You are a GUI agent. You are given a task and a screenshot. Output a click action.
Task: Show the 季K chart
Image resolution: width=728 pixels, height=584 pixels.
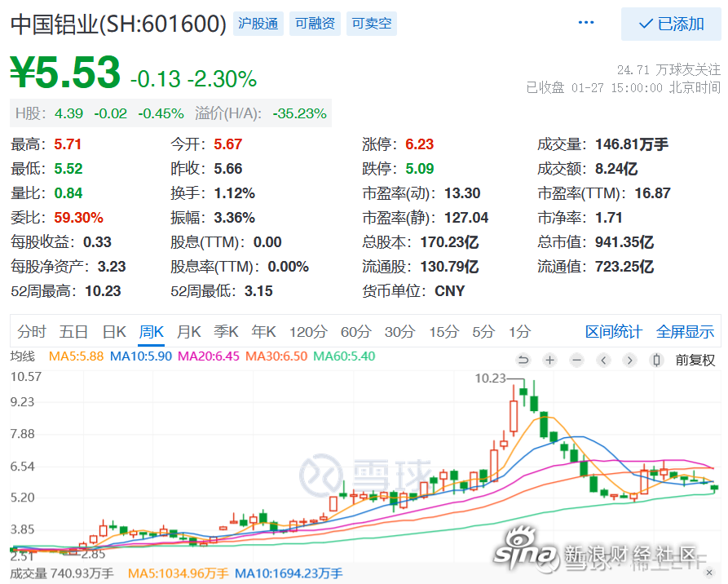(226, 332)
